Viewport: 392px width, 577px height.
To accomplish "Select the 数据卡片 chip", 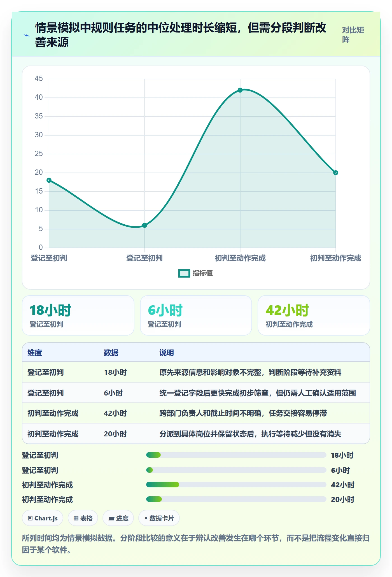I will 159,518.
